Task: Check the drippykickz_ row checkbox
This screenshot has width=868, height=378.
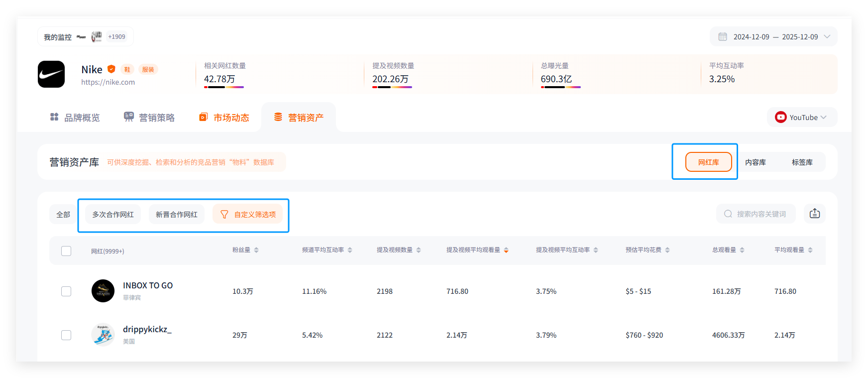Action: (x=66, y=335)
